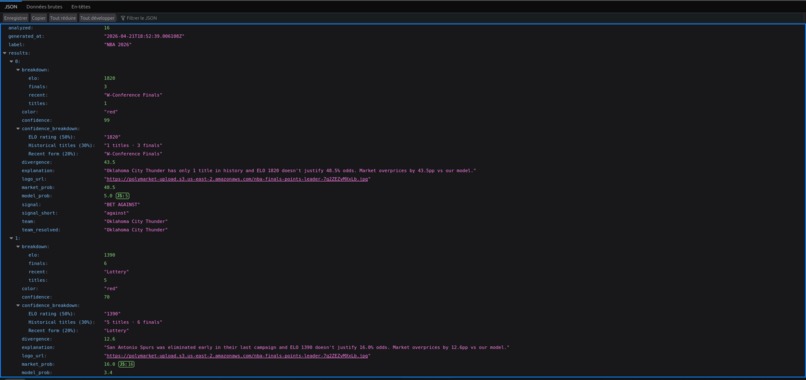Collapse confidence_breakdown under result 0
The height and width of the screenshot is (380, 806).
coord(18,129)
